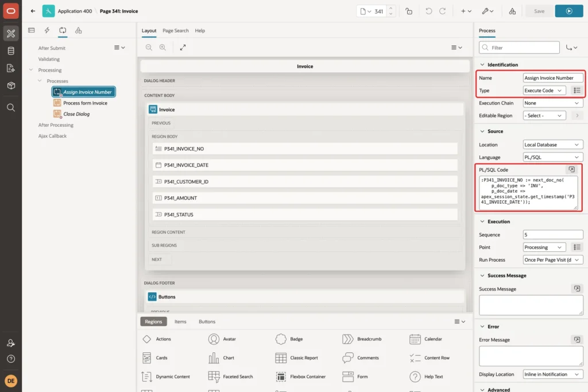The image size is (588, 392).
Task: Select Assign Invoice Number process in tree
Action: (x=84, y=92)
